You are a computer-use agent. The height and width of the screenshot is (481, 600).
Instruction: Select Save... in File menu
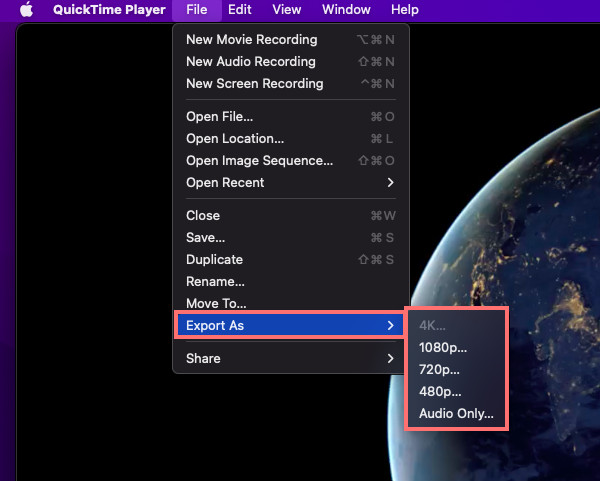[291, 238]
